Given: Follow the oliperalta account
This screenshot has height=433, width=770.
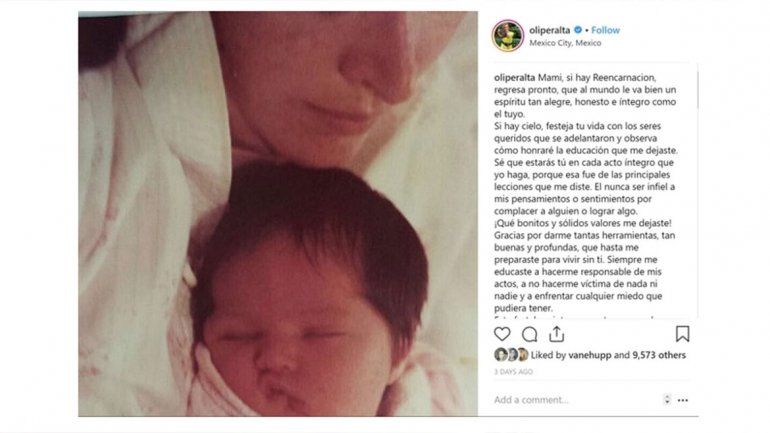Looking at the screenshot, I should tap(605, 30).
